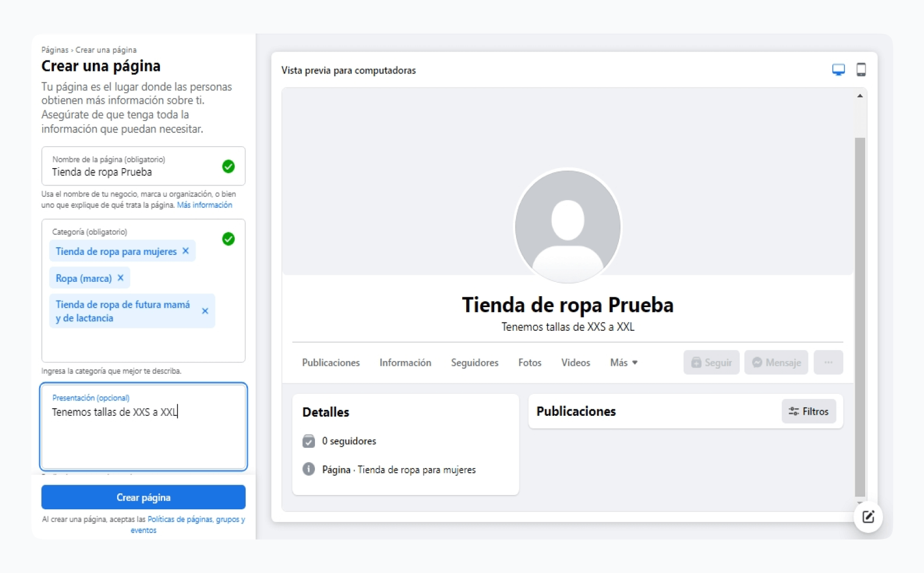Click the Mensaje button on the preview
This screenshot has width=924, height=573.
pos(776,362)
